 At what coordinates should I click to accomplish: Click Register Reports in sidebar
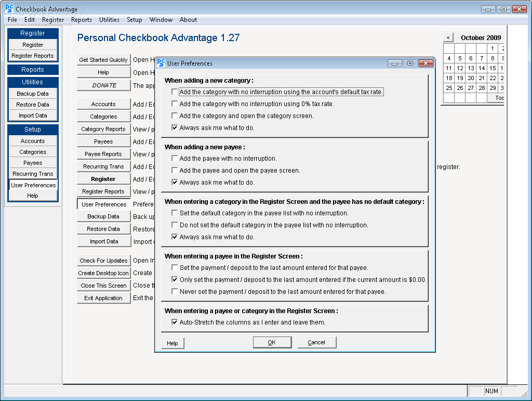coord(33,56)
